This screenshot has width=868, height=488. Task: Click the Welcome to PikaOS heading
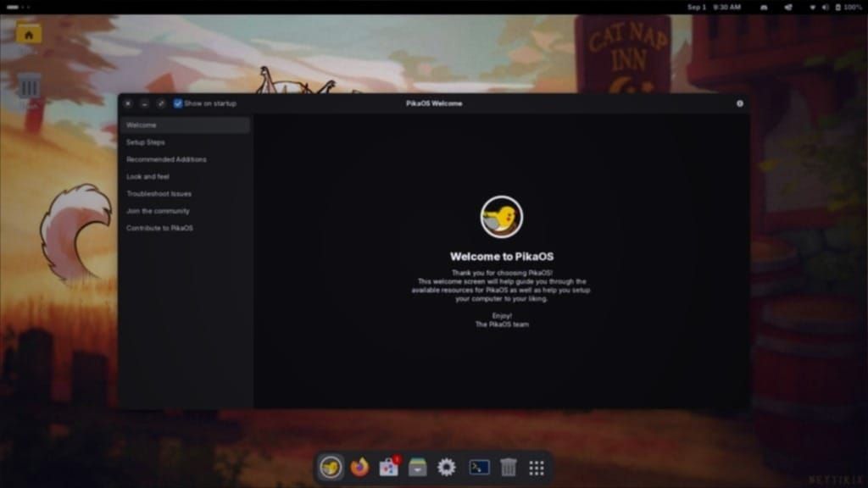502,257
